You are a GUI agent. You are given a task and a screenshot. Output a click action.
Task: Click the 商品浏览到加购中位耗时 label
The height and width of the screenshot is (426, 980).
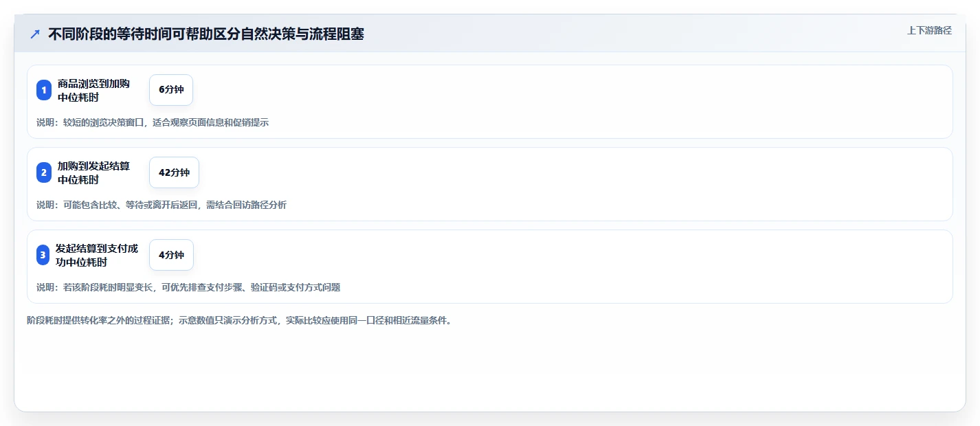coord(93,90)
